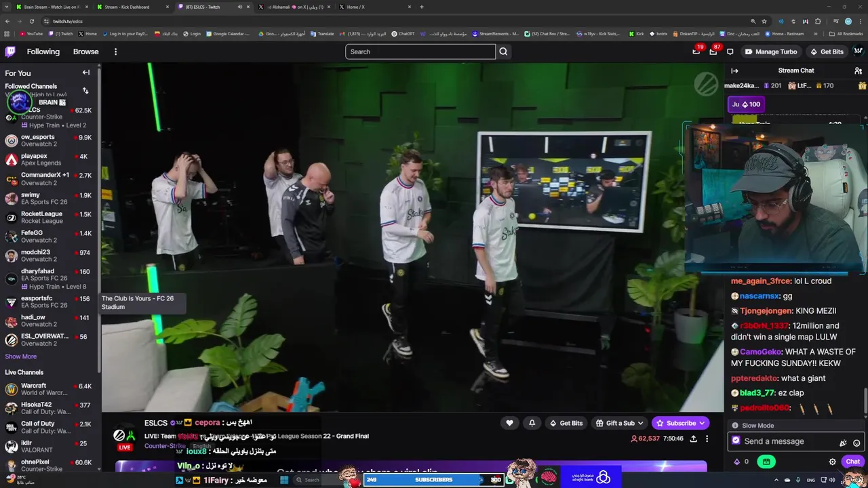The width and height of the screenshot is (868, 488).
Task: Open Prime loot icon with 19 badge
Action: tap(696, 52)
